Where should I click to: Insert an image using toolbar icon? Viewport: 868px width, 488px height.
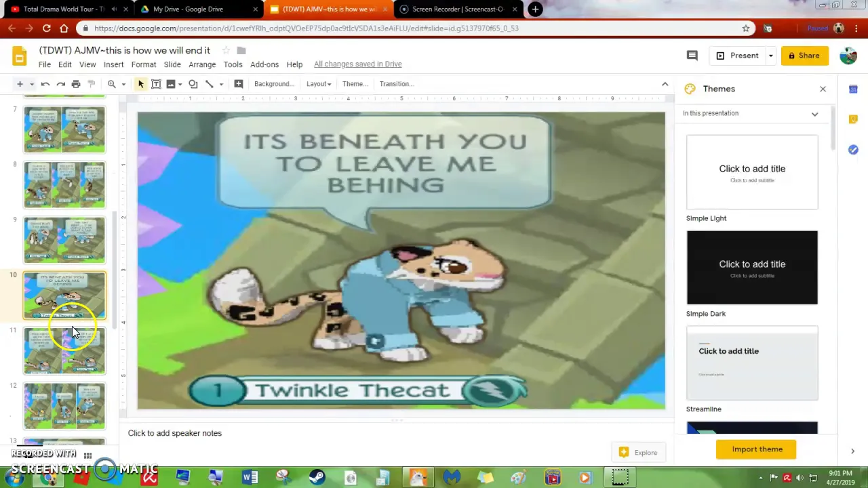tap(171, 84)
